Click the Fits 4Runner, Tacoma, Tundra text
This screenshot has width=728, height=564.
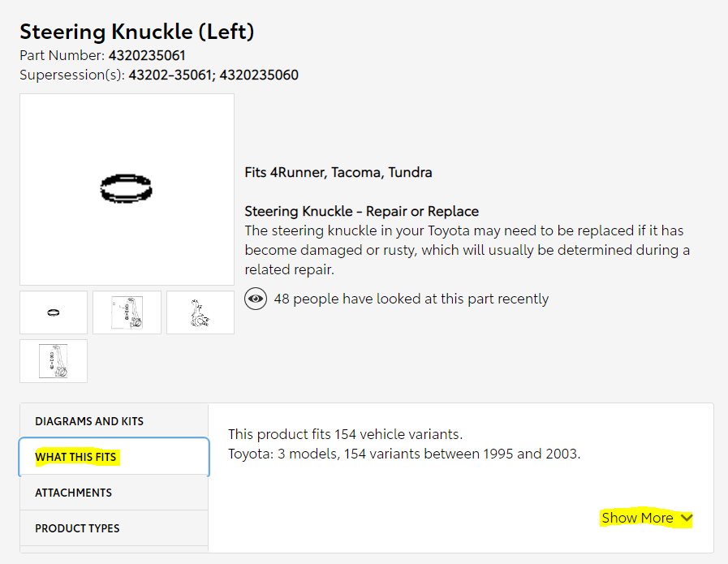(x=338, y=172)
